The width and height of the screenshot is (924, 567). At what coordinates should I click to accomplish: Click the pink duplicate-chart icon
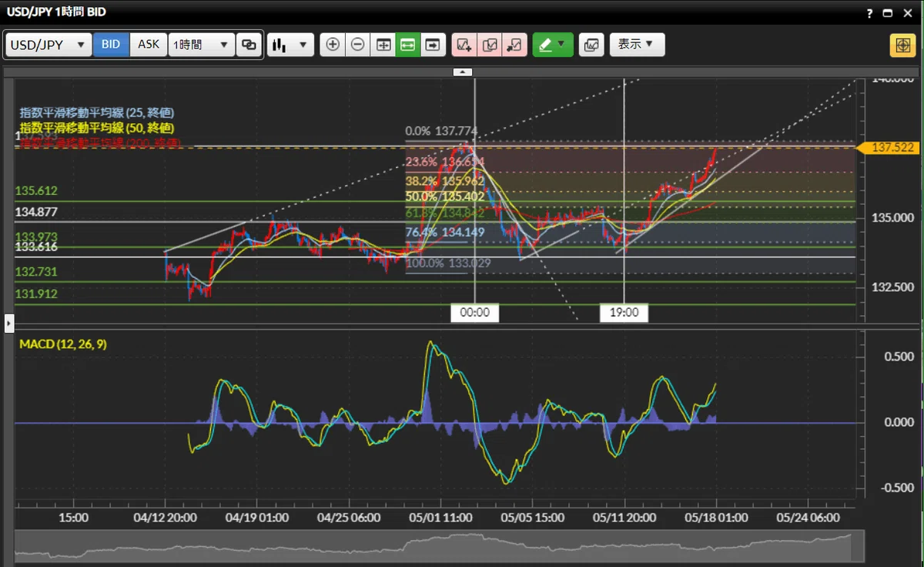point(490,45)
